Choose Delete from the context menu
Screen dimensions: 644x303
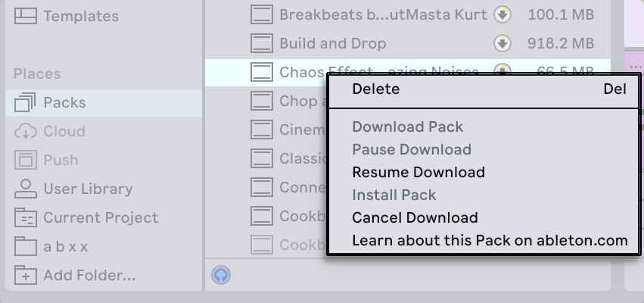(376, 89)
